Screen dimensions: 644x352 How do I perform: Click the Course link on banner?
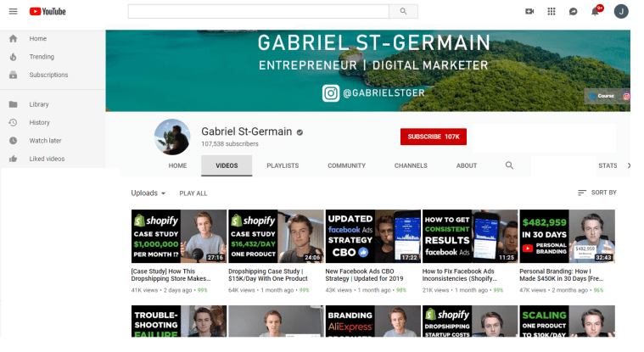[602, 96]
